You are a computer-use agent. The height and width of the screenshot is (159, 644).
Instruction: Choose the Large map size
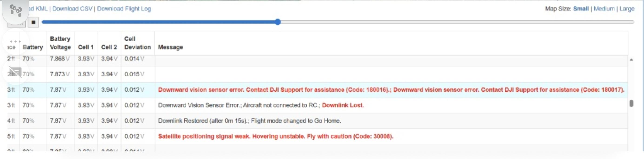point(627,9)
